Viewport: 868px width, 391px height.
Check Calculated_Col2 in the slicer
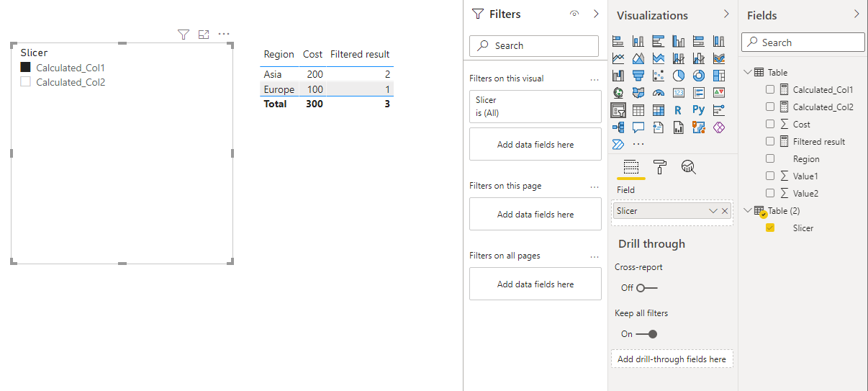click(x=26, y=82)
